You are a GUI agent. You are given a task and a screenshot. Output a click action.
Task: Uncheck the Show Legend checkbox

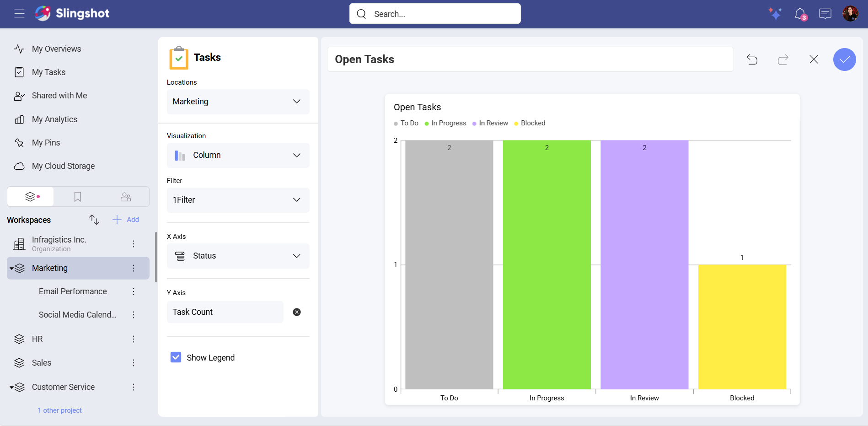click(176, 357)
